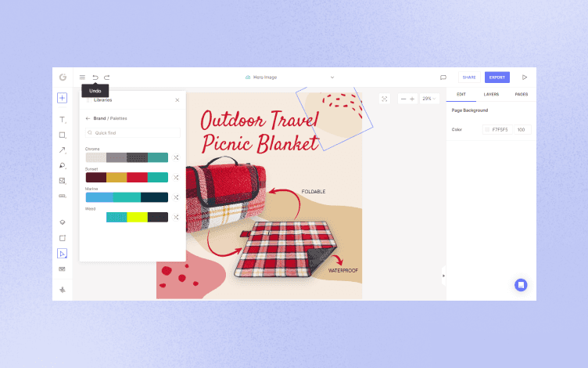Click the blue plus add-element button
The image size is (588, 368).
(x=63, y=98)
